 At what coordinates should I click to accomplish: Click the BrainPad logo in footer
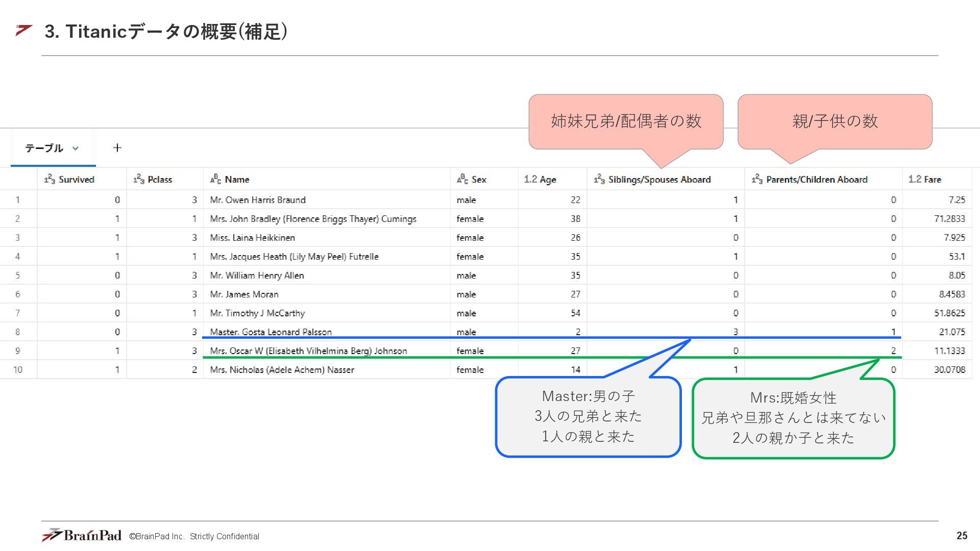click(x=82, y=535)
